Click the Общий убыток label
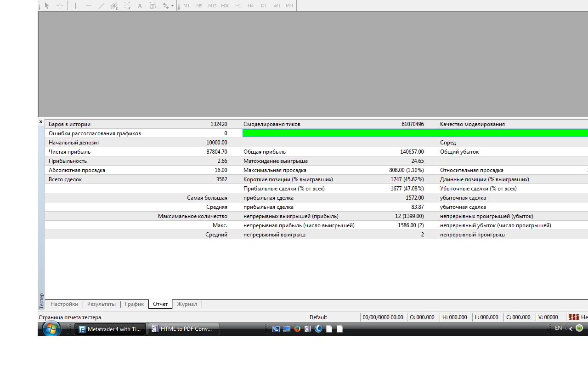Screen dimensions: 588x368 pos(459,152)
